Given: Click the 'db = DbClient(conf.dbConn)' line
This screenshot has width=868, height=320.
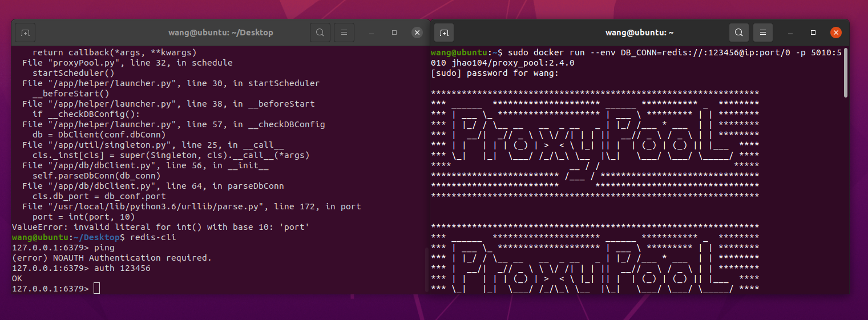Looking at the screenshot, I should [x=99, y=135].
